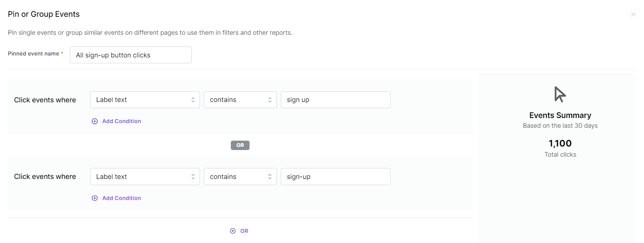Click the plus icon beside purple OR
The height and width of the screenshot is (243, 644).
[233, 231]
